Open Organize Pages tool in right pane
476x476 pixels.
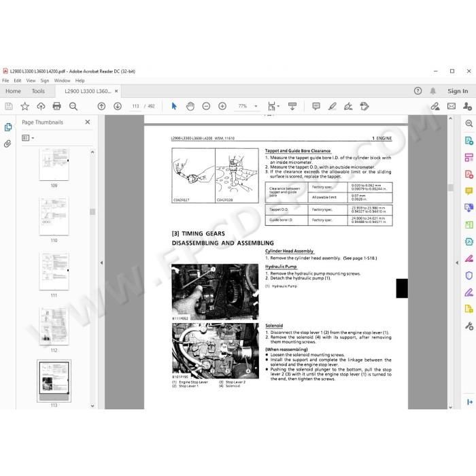coord(469,157)
